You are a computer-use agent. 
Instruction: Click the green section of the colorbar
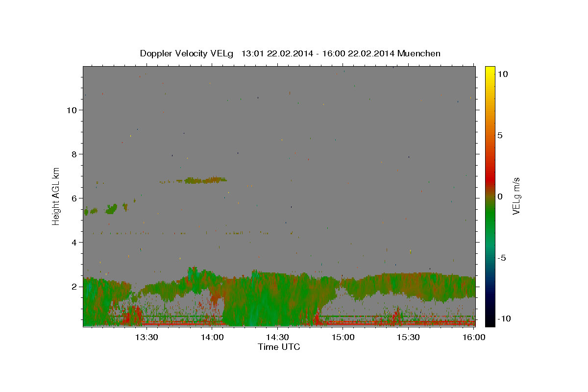pyautogui.click(x=490, y=216)
